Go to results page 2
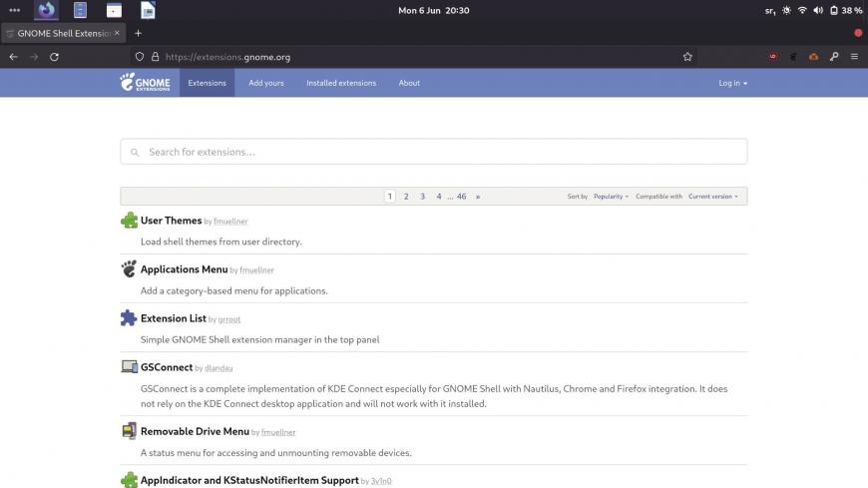Viewport: 868px width, 488px height. pyautogui.click(x=406, y=197)
